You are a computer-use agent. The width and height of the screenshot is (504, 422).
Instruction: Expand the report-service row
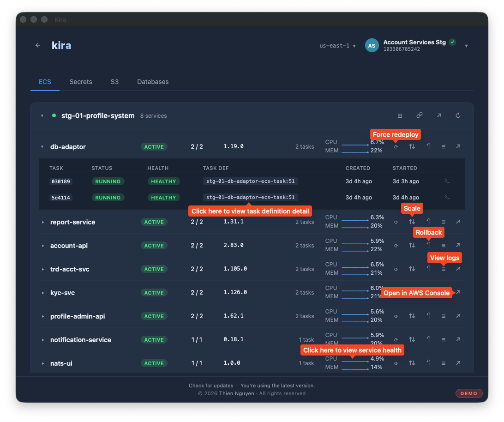pyautogui.click(x=43, y=222)
